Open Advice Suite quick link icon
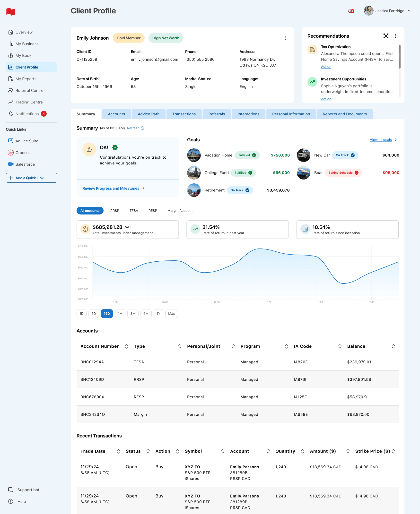Screen dimensions: 420x514 pyautogui.click(x=11, y=141)
